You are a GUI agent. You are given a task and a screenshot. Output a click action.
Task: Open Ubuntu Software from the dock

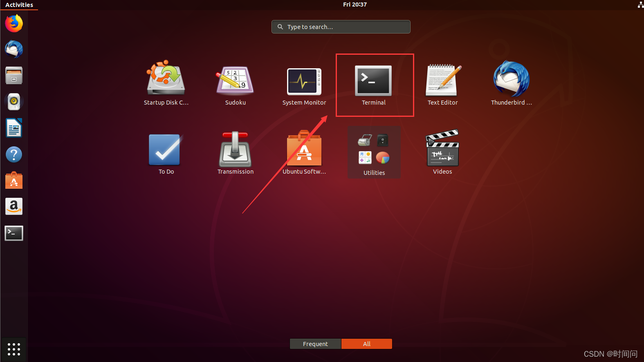(x=14, y=180)
